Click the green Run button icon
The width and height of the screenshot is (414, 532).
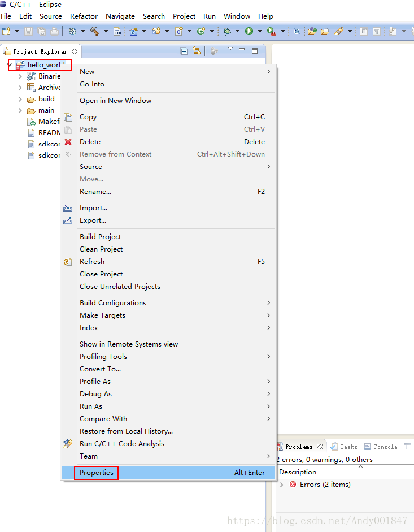[249, 32]
